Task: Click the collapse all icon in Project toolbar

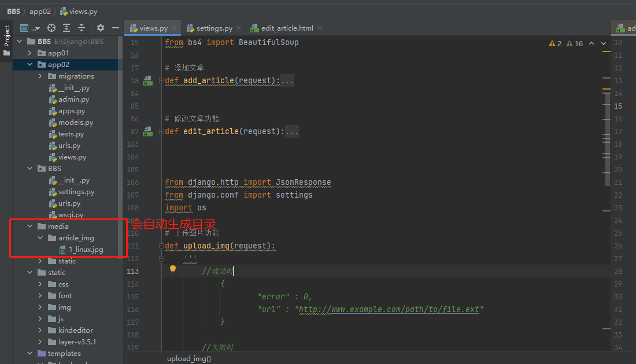Action: pyautogui.click(x=82, y=28)
